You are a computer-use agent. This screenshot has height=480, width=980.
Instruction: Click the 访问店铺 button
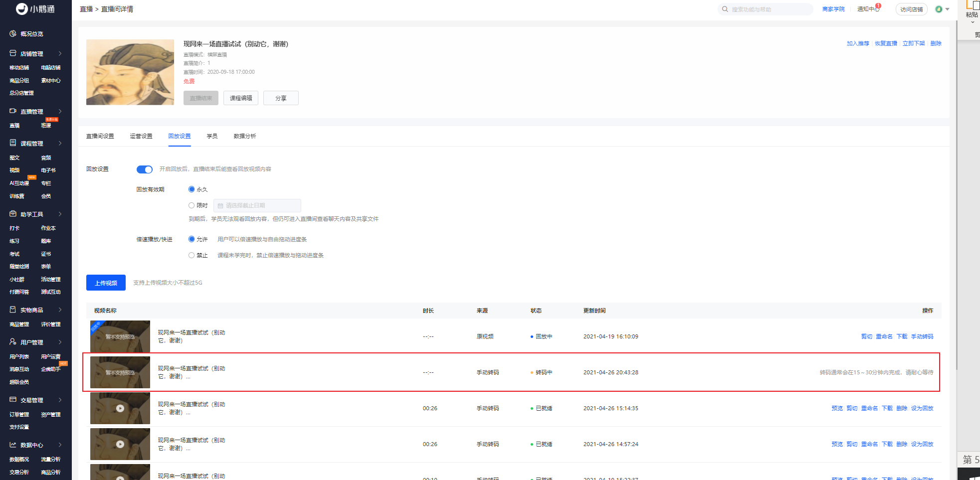point(912,9)
